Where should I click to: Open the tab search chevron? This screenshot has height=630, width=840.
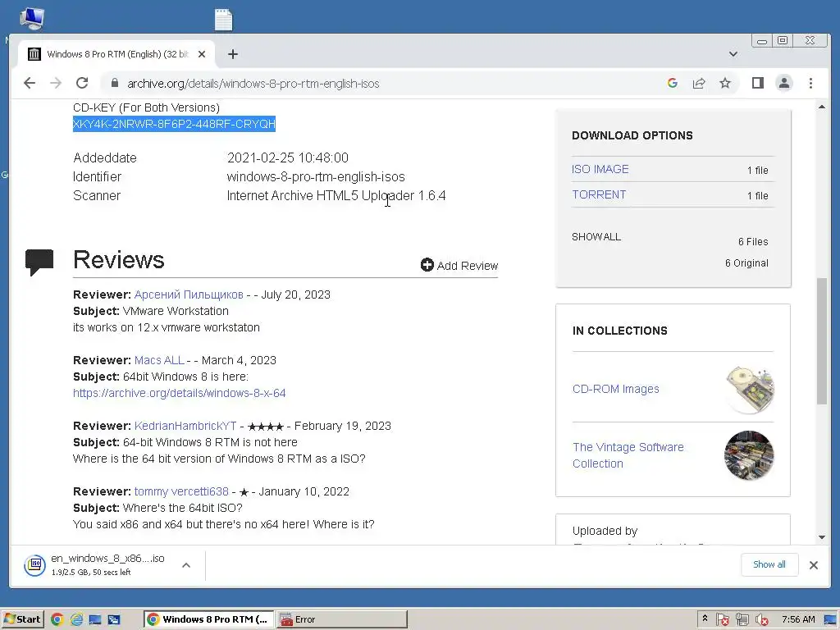pyautogui.click(x=733, y=54)
